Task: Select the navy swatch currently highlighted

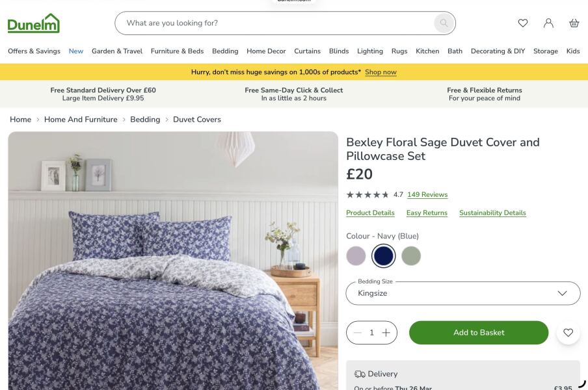Action: click(383, 255)
